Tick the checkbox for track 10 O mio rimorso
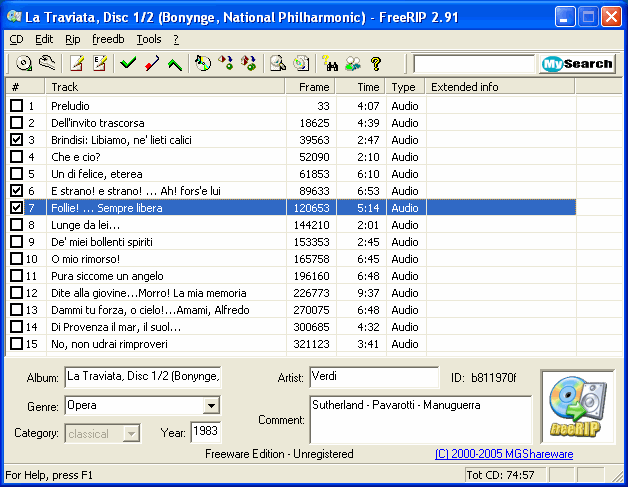The image size is (628, 487). [16, 259]
